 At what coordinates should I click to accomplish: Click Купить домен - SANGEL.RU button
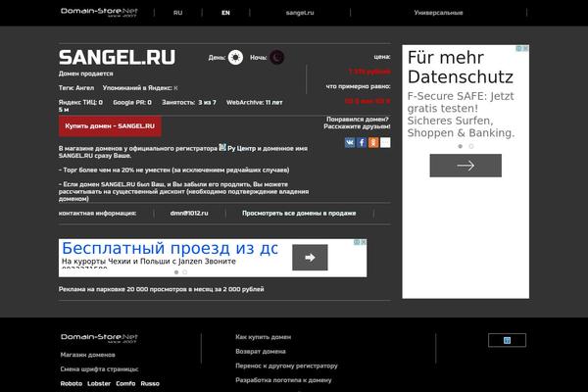coord(110,126)
